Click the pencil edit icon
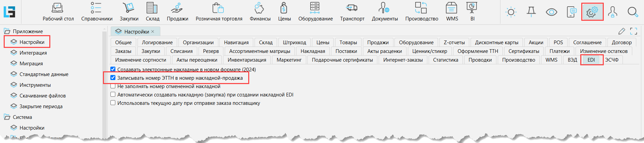Viewport: 644px width, 143px height. pyautogui.click(x=622, y=31)
